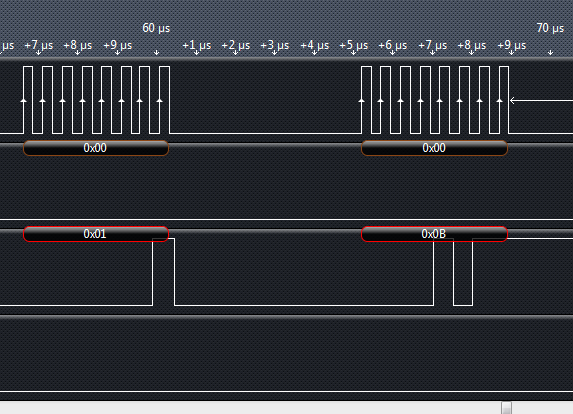
Task: Select the 0x0B decoded byte bubble
Action: [x=435, y=234]
